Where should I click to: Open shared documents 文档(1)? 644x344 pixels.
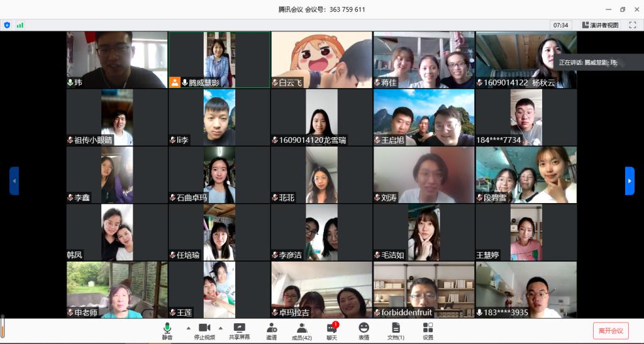(x=396, y=331)
